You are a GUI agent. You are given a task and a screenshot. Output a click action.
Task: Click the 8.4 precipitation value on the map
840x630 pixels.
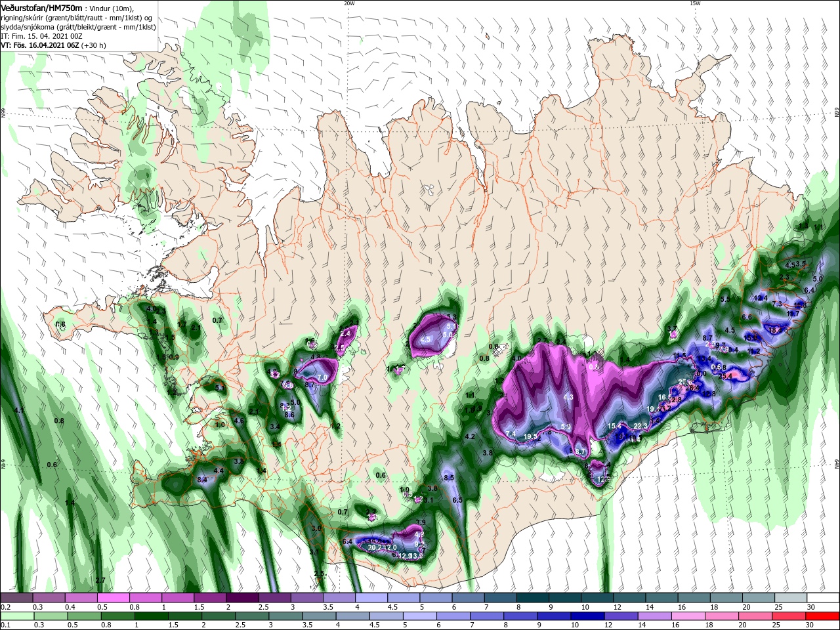[202, 480]
